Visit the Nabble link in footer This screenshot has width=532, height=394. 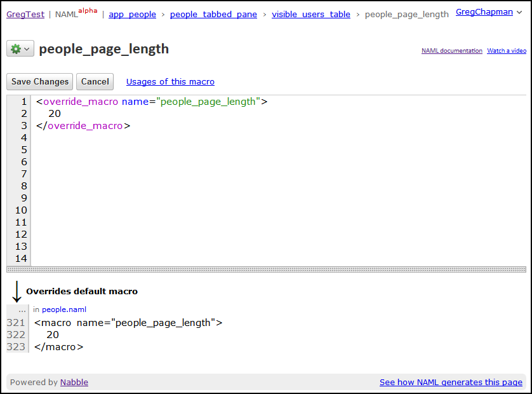(x=74, y=382)
